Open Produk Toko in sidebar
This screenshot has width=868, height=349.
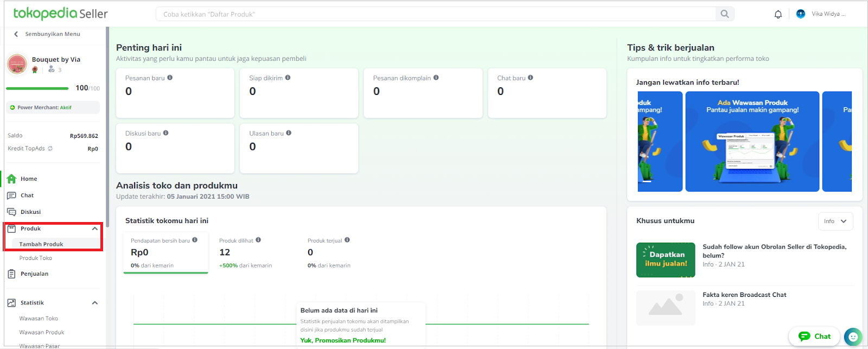click(x=36, y=258)
